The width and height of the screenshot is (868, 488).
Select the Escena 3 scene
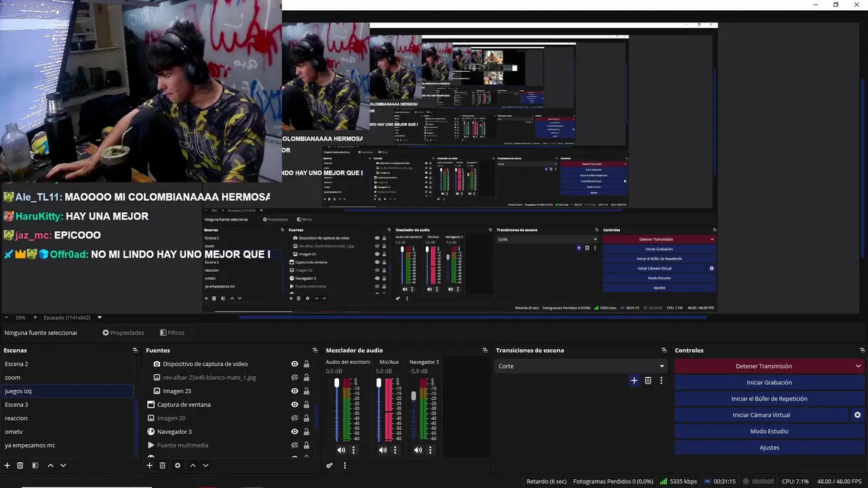click(67, 405)
